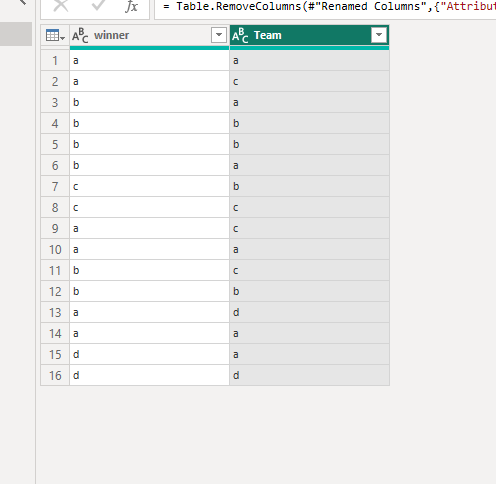
Task: Cancel the formula edit with X icon
Action: (x=61, y=6)
